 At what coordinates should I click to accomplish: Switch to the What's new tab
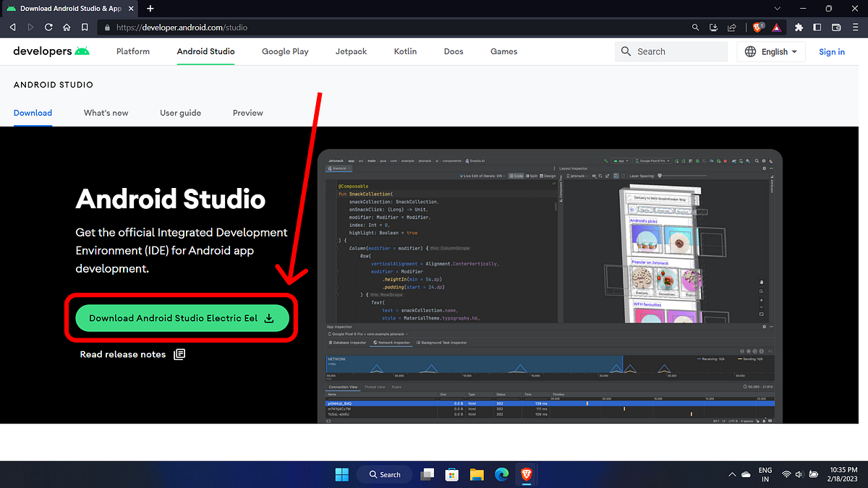(106, 113)
